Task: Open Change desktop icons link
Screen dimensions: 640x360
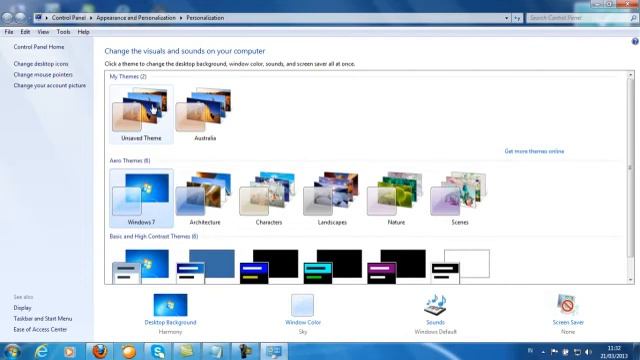Action: tap(41, 64)
